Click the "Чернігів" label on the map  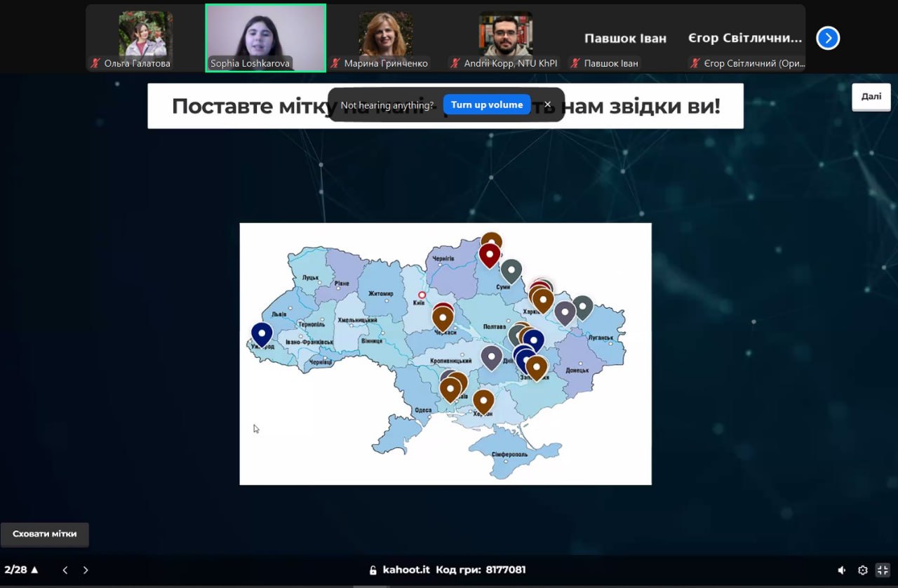(x=443, y=259)
